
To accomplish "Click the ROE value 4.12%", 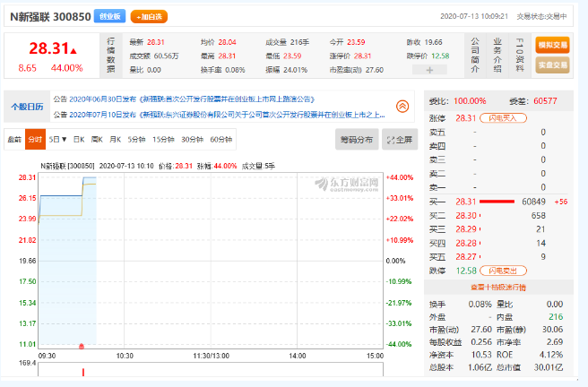I will click(551, 355).
